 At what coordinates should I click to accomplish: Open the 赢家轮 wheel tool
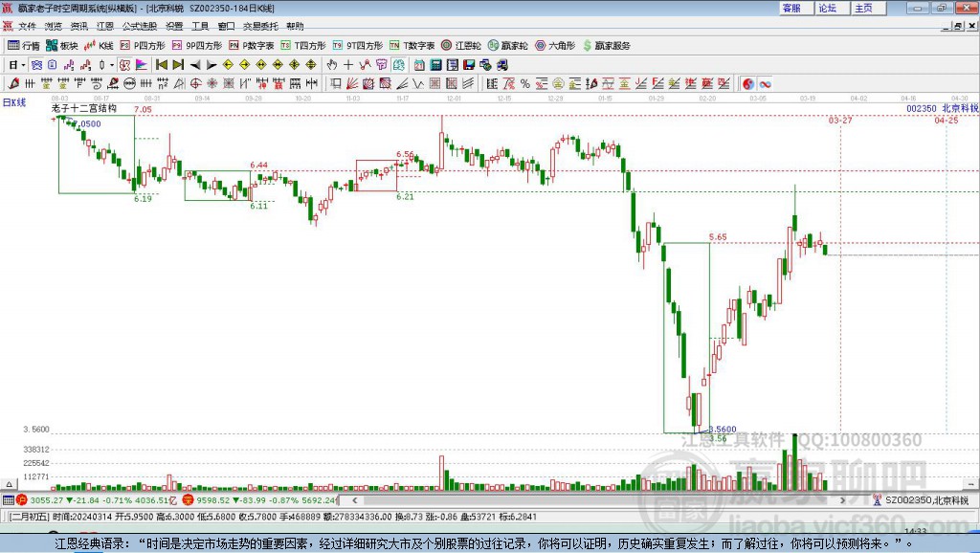pos(508,46)
